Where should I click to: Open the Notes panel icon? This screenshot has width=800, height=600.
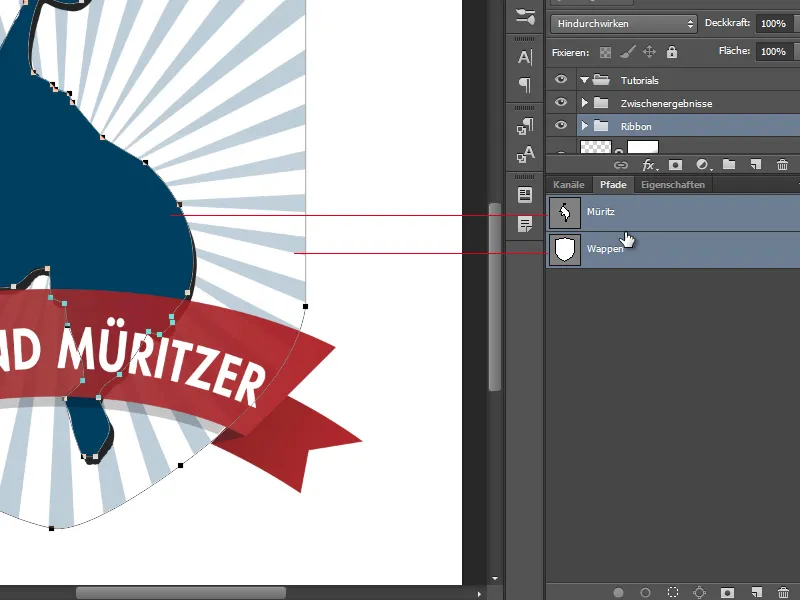(525, 223)
